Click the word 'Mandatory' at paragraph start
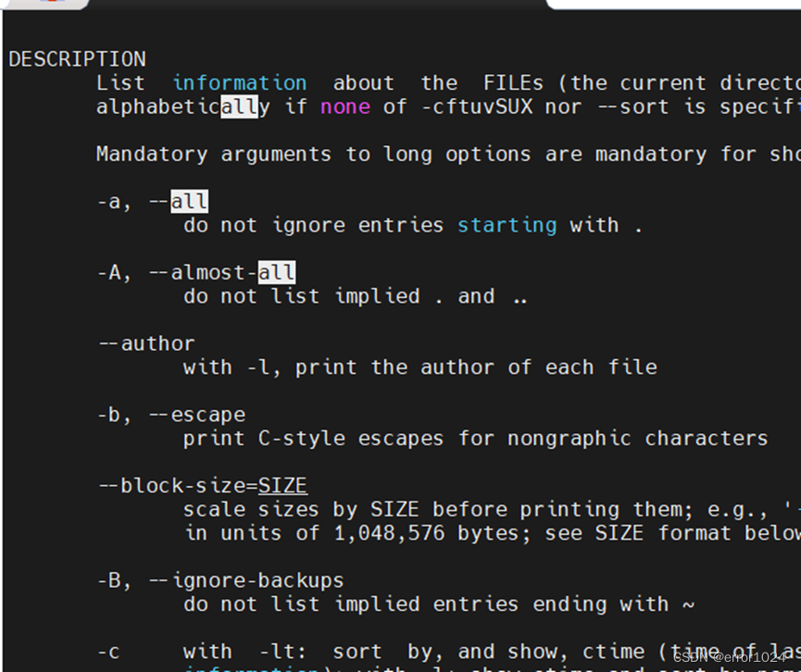The image size is (801, 672). point(152,155)
